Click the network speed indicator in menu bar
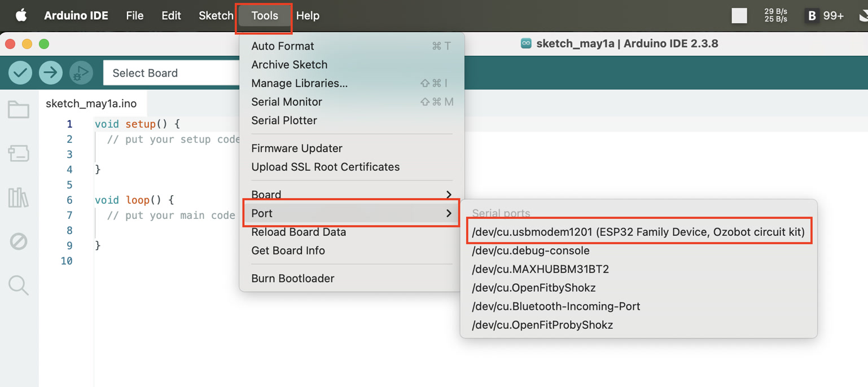 [x=775, y=15]
